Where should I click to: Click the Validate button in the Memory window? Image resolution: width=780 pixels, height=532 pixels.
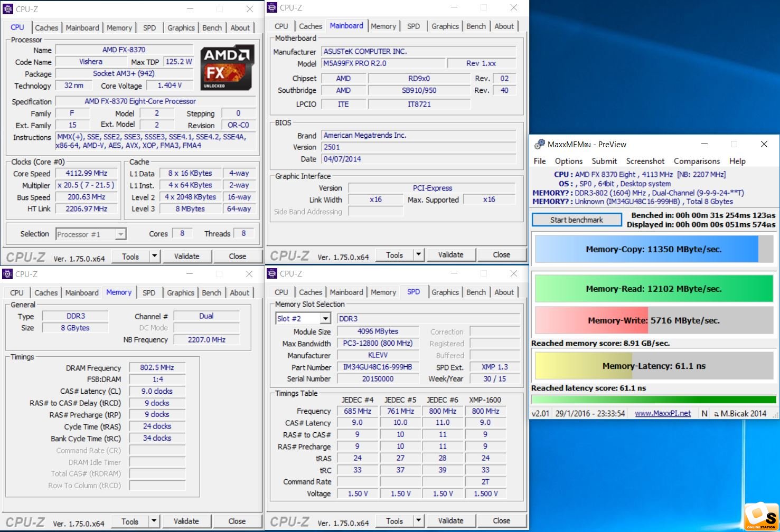(x=186, y=521)
